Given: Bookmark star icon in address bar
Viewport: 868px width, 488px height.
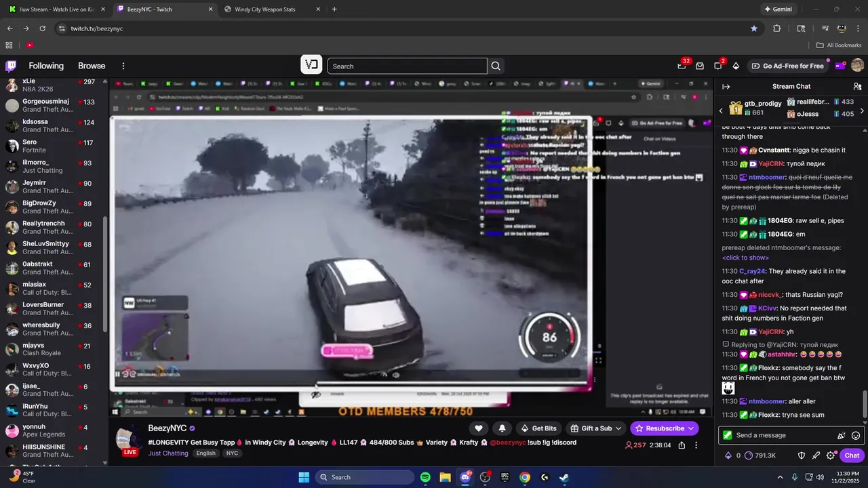Looking at the screenshot, I should pos(754,28).
